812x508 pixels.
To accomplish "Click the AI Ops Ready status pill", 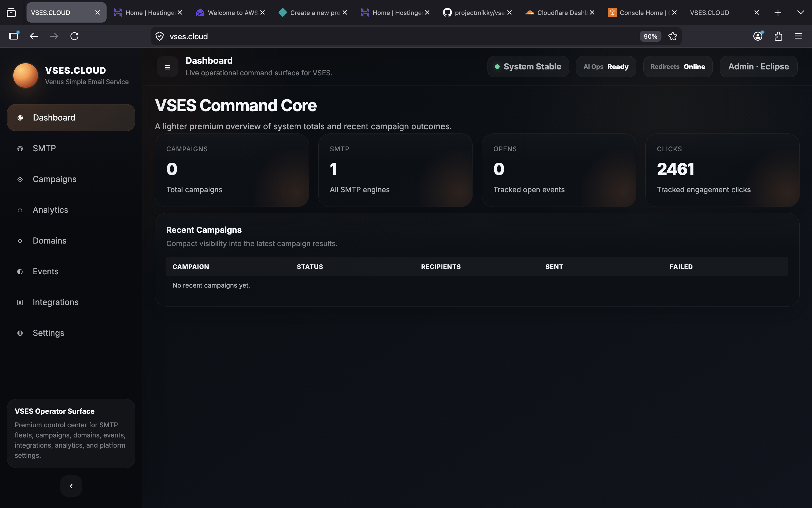I will pyautogui.click(x=606, y=67).
